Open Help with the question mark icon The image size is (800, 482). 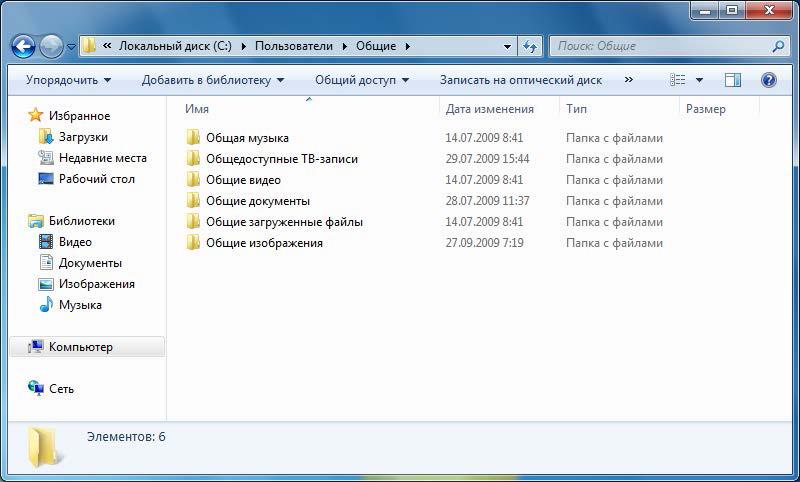point(768,80)
